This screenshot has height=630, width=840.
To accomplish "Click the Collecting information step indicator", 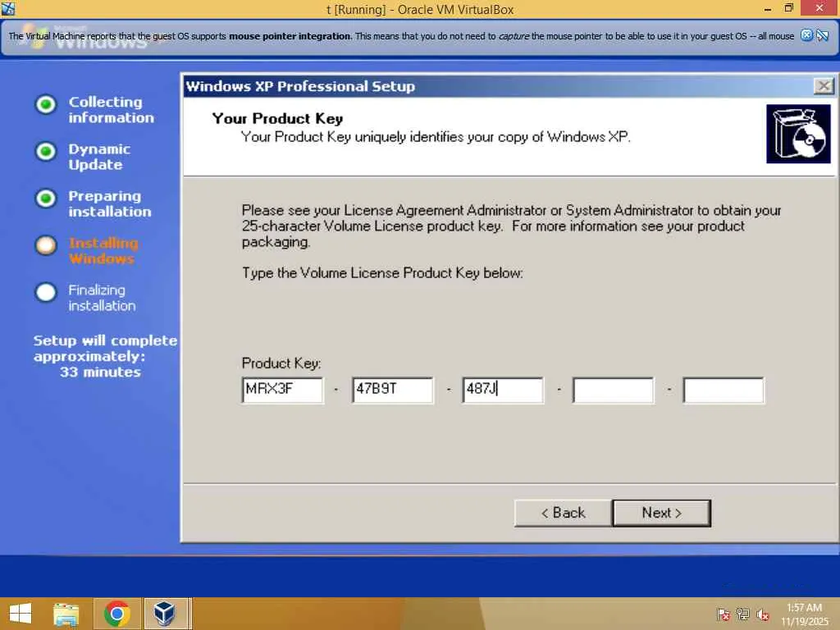I will [46, 104].
